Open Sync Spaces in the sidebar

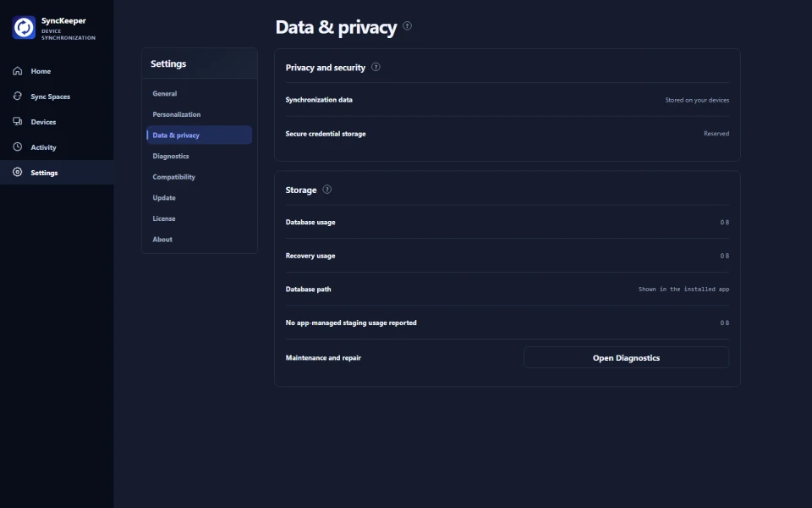pos(57,97)
